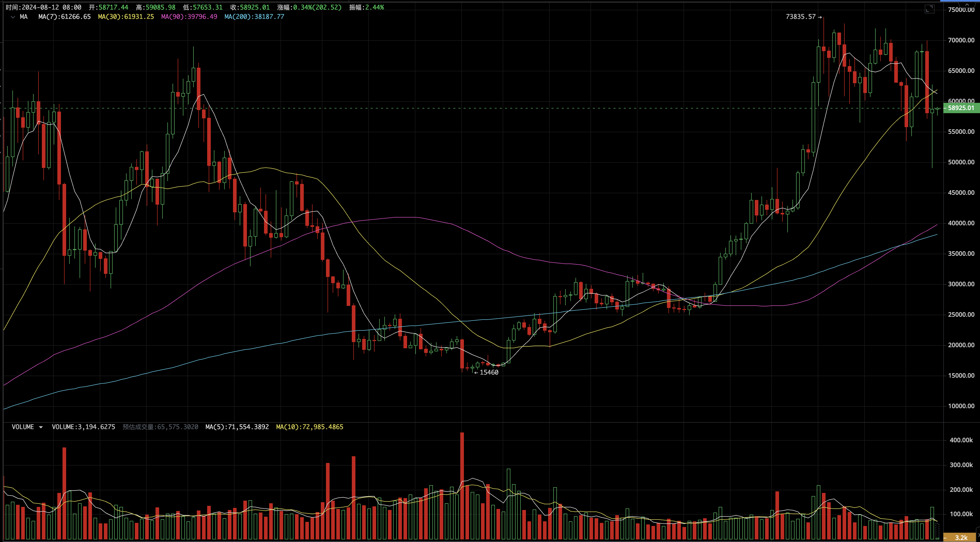
Task: Click the fullscreen expand icon on chart
Action: click(x=929, y=9)
